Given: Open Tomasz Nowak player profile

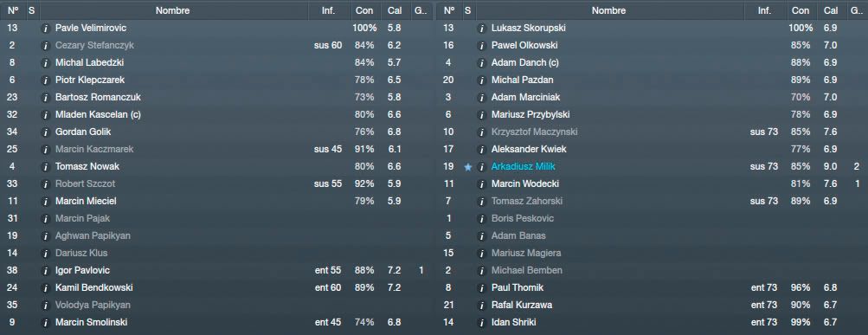Looking at the screenshot, I should coord(87,167).
